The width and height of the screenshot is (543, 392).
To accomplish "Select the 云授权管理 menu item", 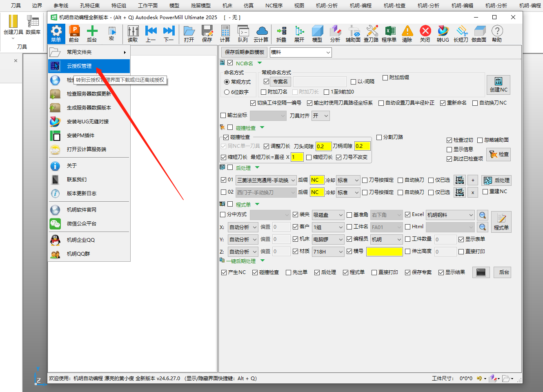I will [x=89, y=66].
